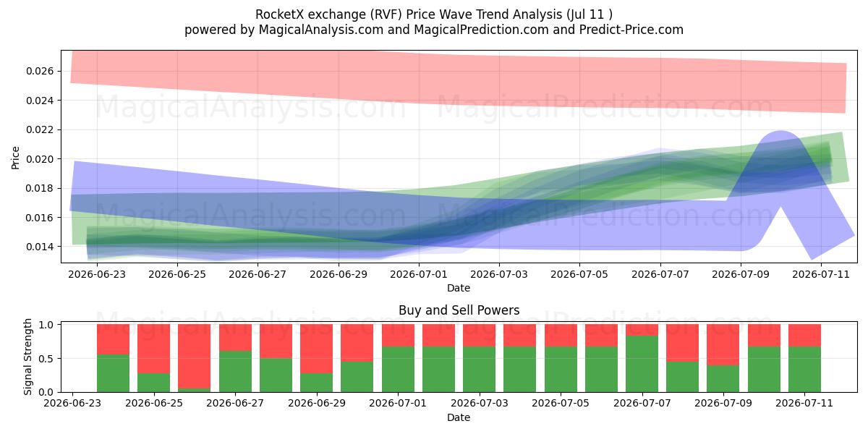Click the 2026-07-11 date tick on price chart
The image size is (868, 434).
coord(821,274)
